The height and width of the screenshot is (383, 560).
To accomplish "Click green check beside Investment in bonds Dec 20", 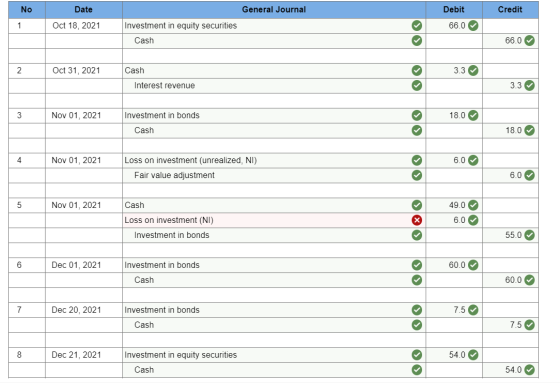I will [x=416, y=310].
